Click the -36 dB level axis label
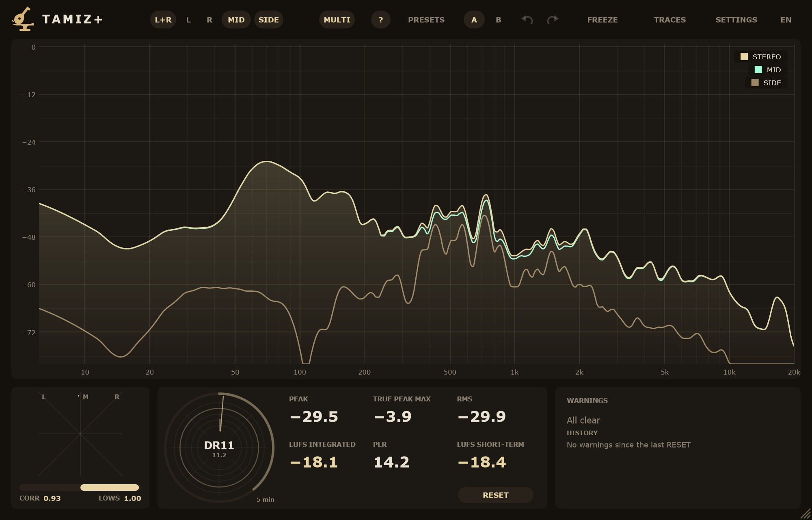Screen dimensions: 812x520 click(29, 190)
